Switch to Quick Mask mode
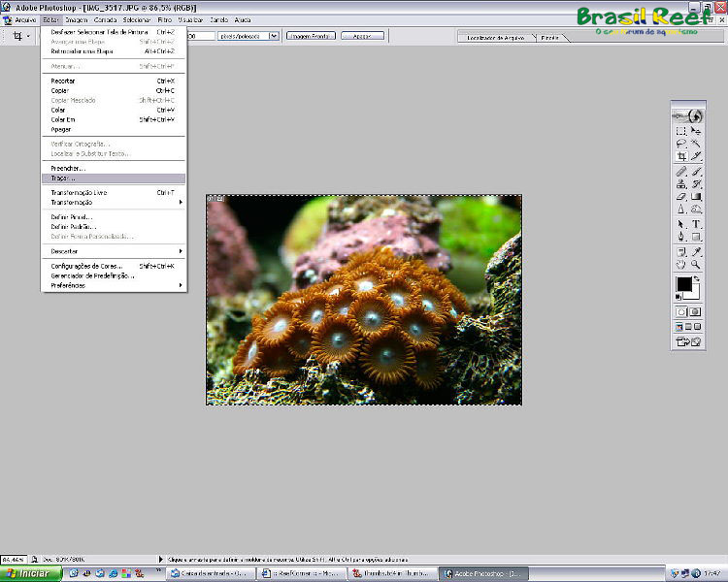This screenshot has height=582, width=728. pos(697,311)
